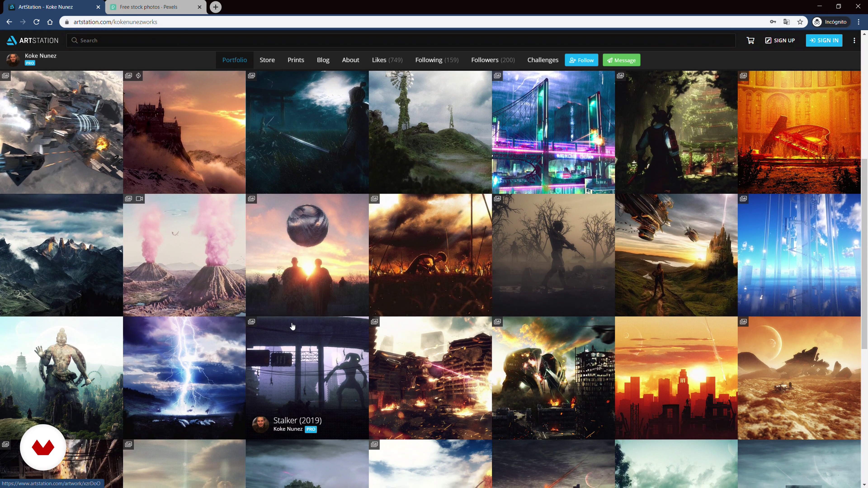The image size is (868, 488).
Task: Bookmark this page with the star icon
Action: (800, 22)
